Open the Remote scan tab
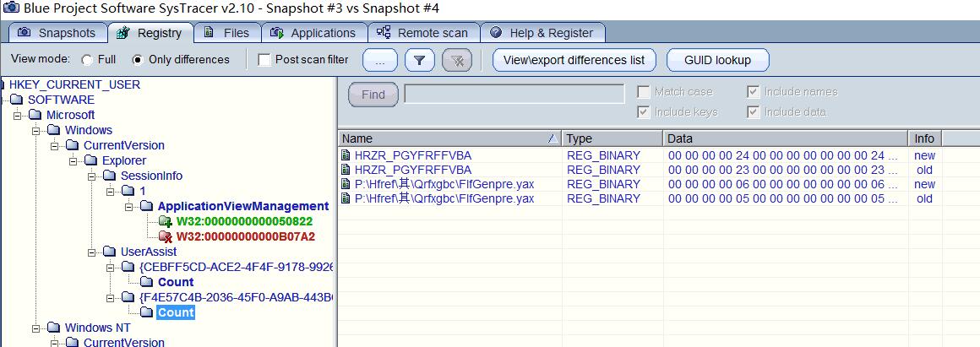This screenshot has width=980, height=347. tap(423, 33)
